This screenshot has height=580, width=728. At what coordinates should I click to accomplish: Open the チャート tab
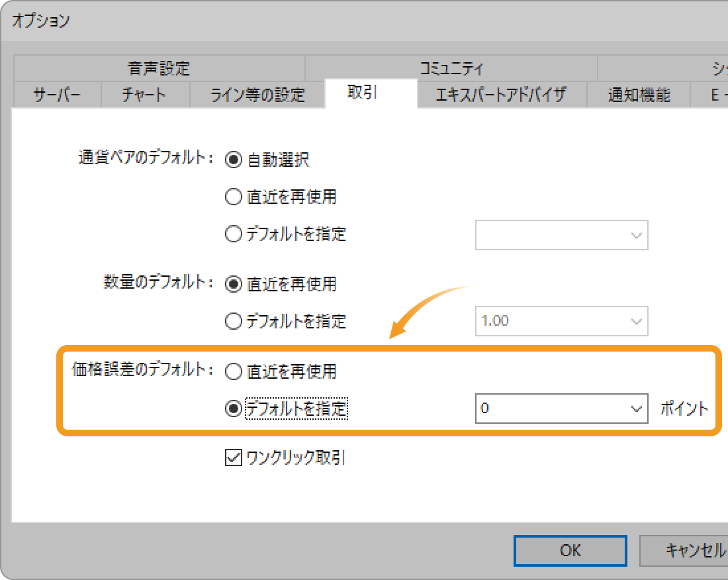point(146,95)
